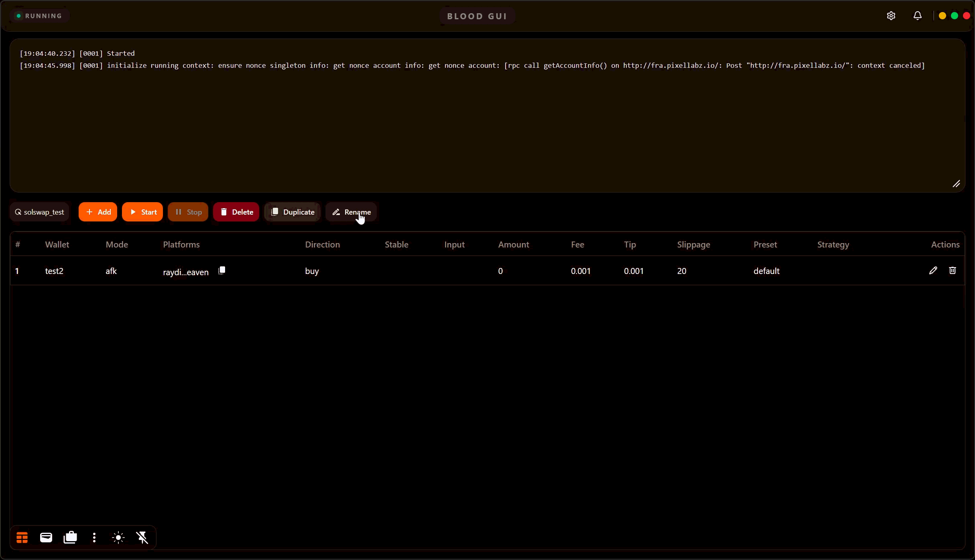
Task: Toggle light theme with the sun icon
Action: (118, 538)
